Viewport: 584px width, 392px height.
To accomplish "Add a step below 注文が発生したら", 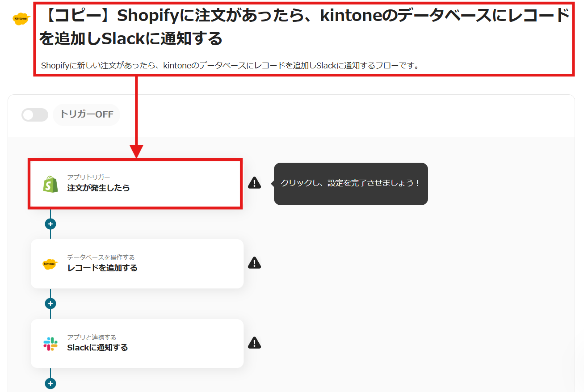I will [x=50, y=224].
